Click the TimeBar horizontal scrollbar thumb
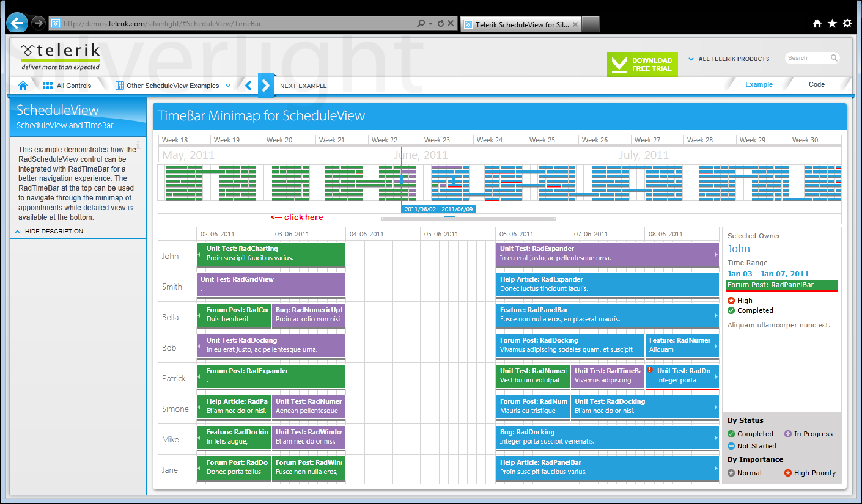 click(x=468, y=218)
